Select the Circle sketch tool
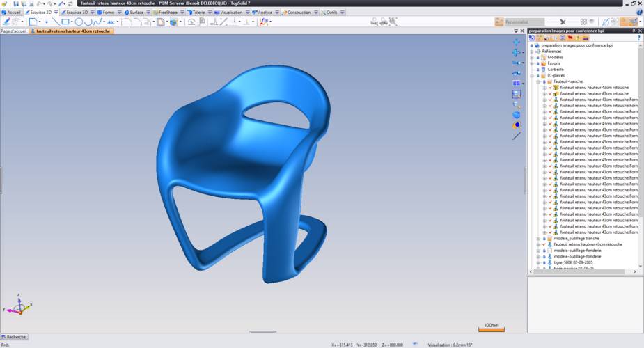 [79, 22]
